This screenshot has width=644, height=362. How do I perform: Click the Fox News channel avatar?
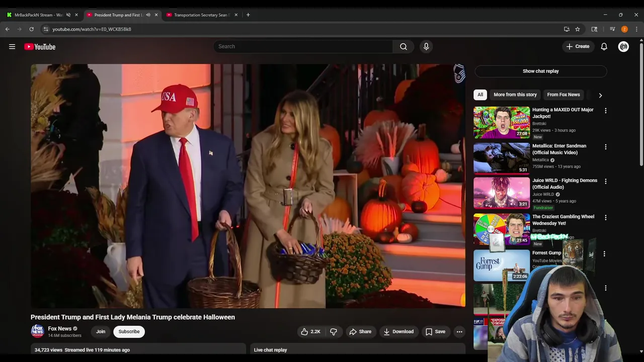coord(37,331)
